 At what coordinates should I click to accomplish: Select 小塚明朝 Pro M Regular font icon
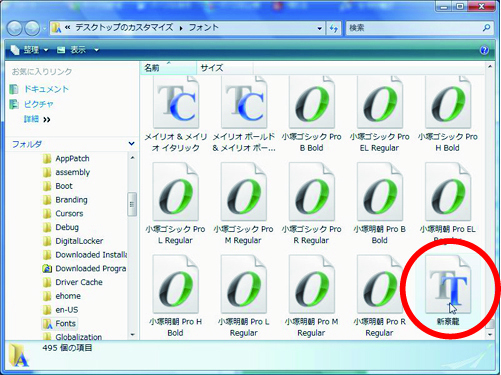click(312, 284)
